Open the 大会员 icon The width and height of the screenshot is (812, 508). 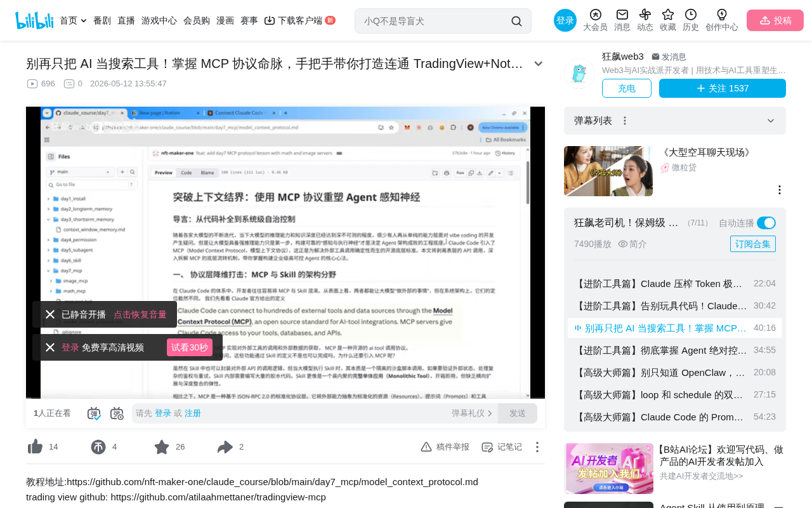(595, 20)
